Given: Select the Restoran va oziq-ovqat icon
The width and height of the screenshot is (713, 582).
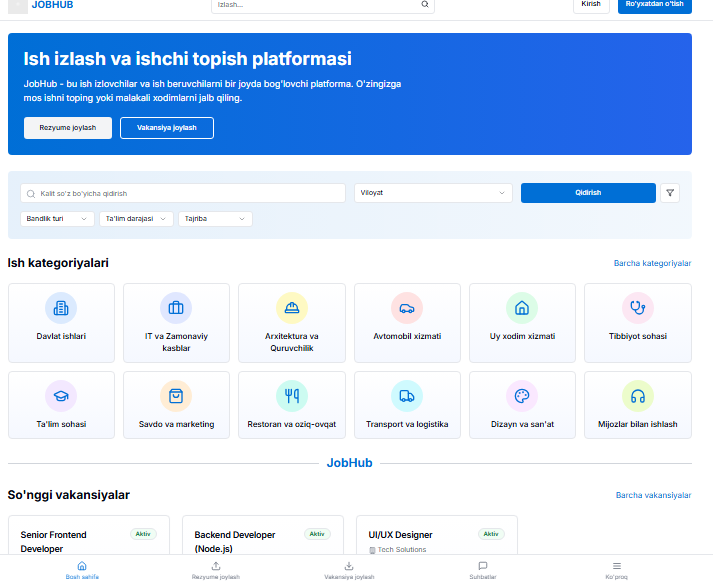Looking at the screenshot, I should pyautogui.click(x=292, y=396).
